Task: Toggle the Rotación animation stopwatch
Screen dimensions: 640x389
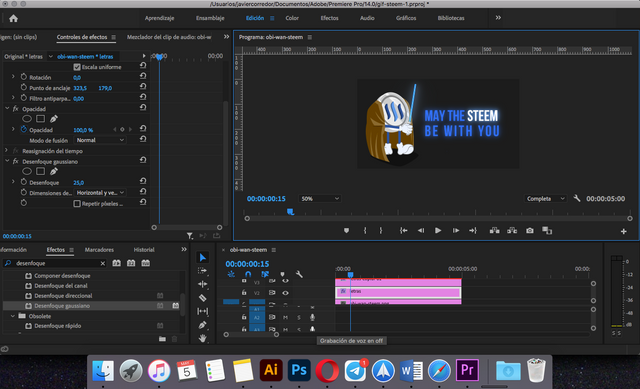Action: 24,77
